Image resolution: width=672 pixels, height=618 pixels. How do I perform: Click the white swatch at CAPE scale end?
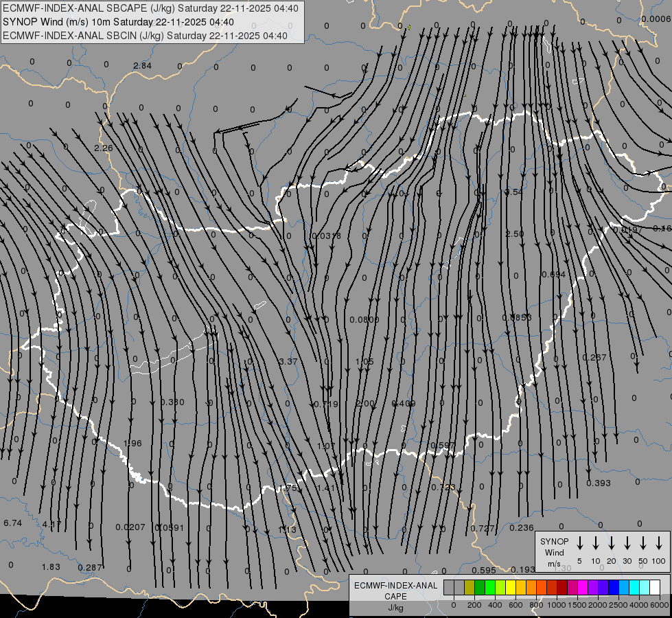pos(655,587)
